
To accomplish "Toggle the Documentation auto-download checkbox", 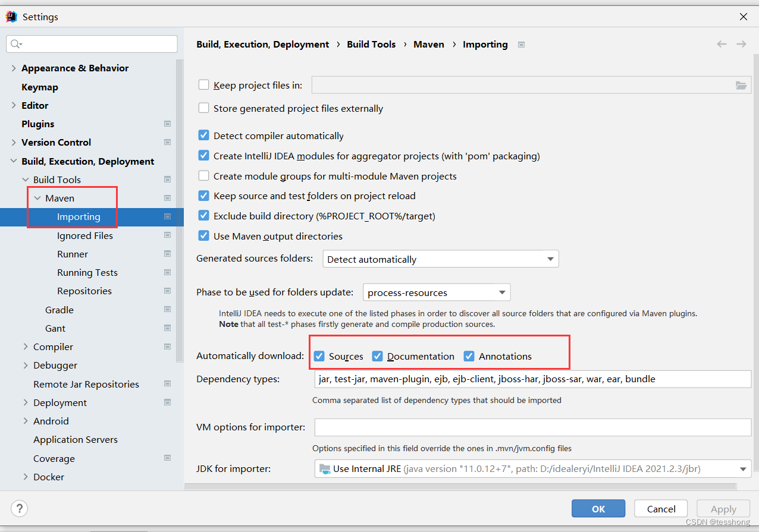I will click(x=378, y=356).
